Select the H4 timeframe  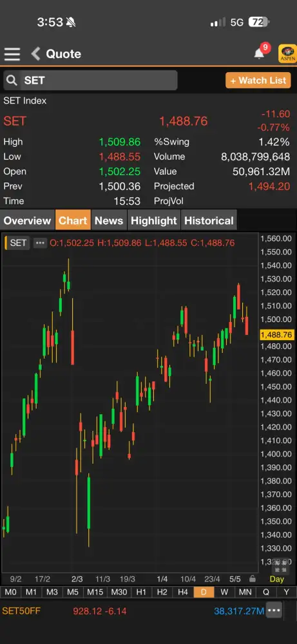[x=183, y=592]
